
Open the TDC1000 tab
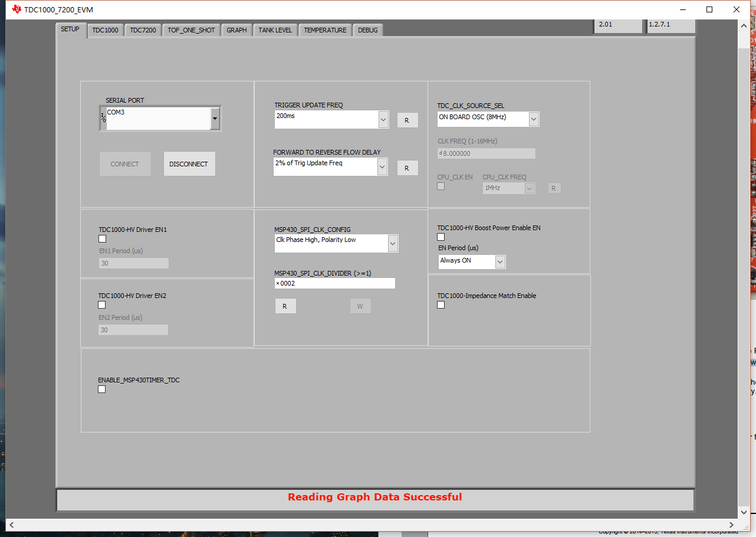106,30
